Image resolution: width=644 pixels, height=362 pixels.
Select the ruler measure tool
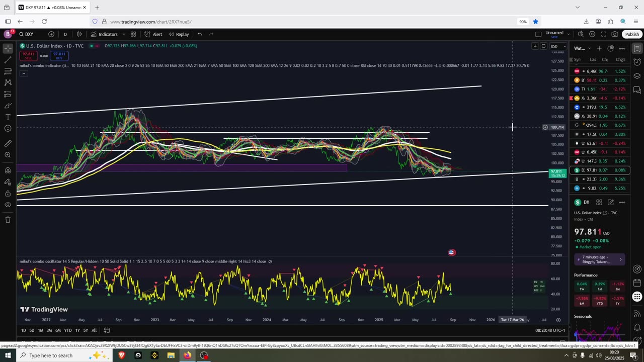tap(8, 144)
